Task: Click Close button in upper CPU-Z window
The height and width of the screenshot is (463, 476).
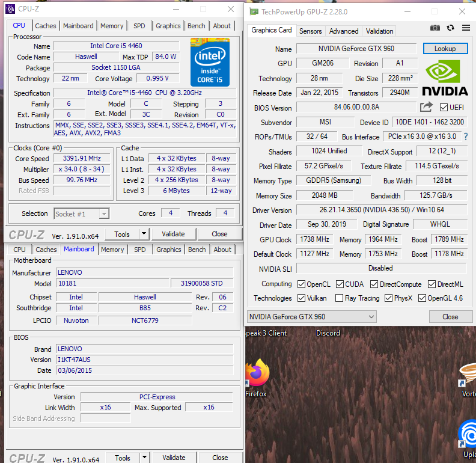Action: click(220, 234)
